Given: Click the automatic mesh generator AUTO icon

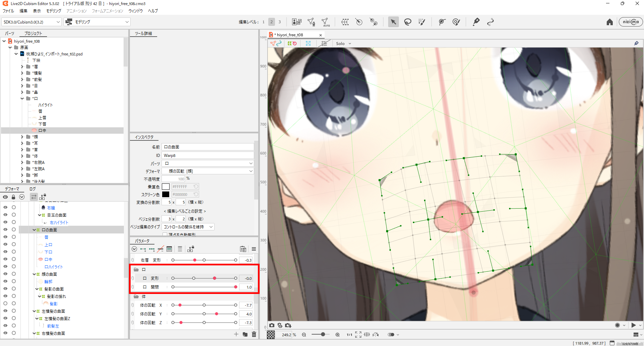Looking at the screenshot, I should click(325, 22).
